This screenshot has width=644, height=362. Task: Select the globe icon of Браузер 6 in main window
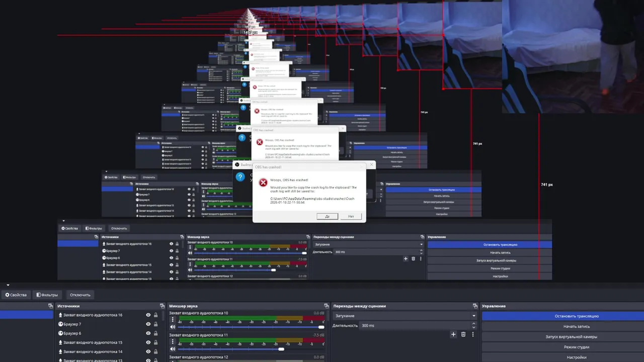tap(60, 333)
